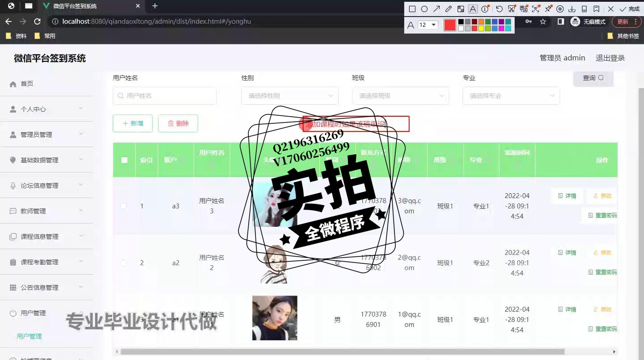Screen dimensions: 644x360
Task: Start screen recording from capture toolbar
Action: tap(560, 9)
